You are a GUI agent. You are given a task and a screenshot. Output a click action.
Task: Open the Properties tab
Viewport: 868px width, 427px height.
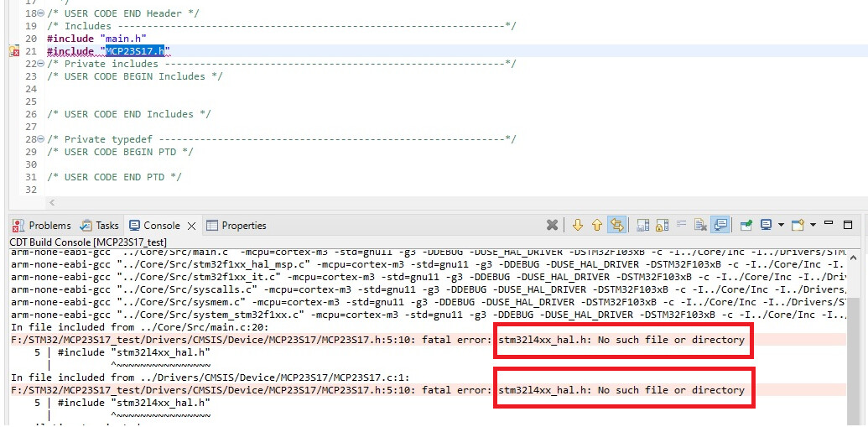236,226
